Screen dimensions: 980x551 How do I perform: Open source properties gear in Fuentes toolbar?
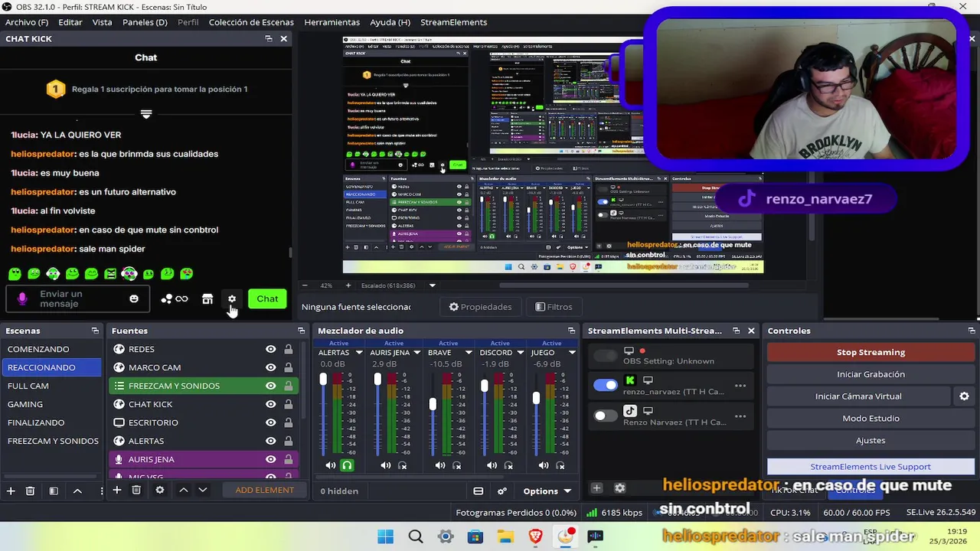click(x=160, y=490)
